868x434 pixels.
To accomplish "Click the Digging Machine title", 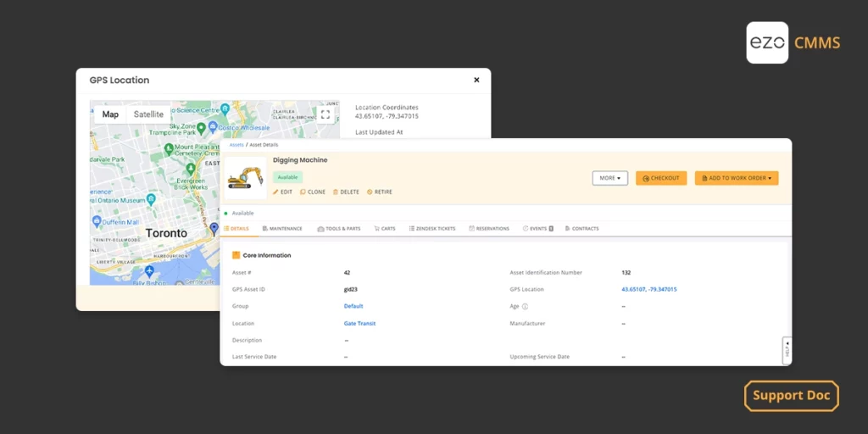I will pyautogui.click(x=300, y=160).
